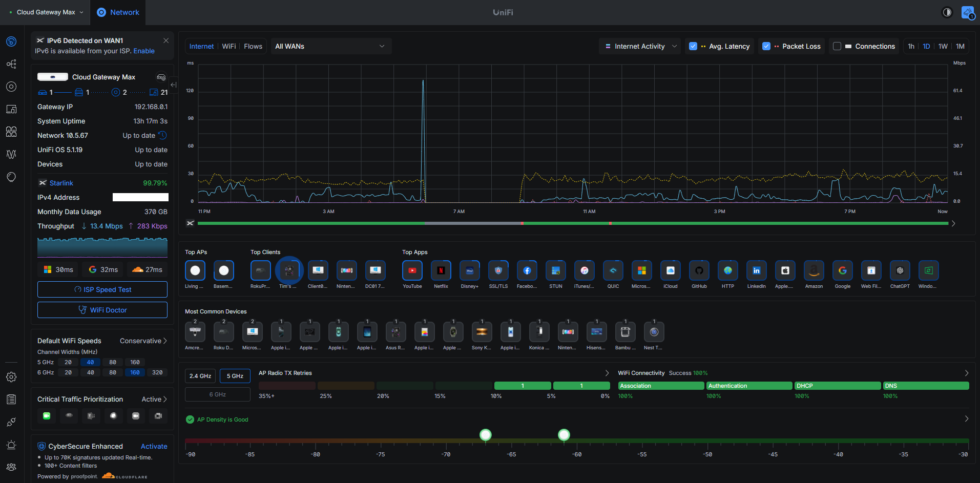Image resolution: width=980 pixels, height=483 pixels.
Task: Open the Bambu device icon
Action: 625,332
